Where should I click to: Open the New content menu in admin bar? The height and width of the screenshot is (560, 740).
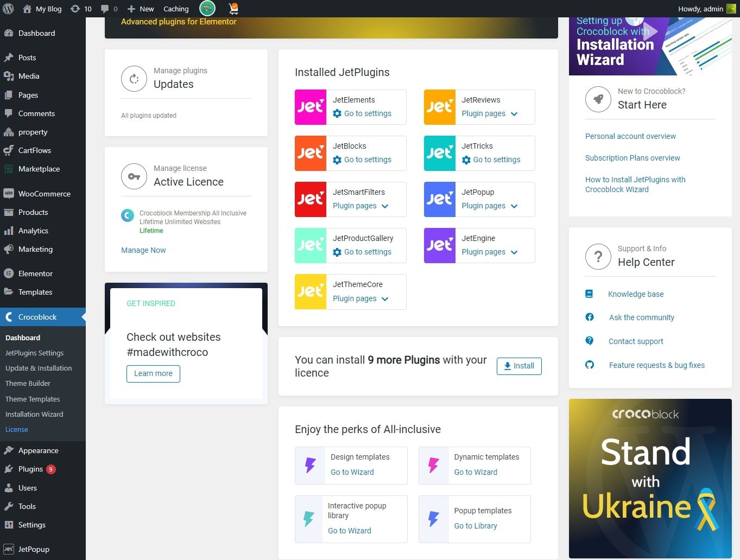click(141, 9)
